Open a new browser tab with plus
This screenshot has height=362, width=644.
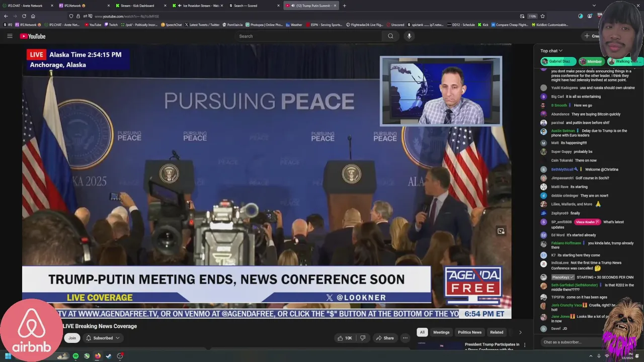[345, 6]
